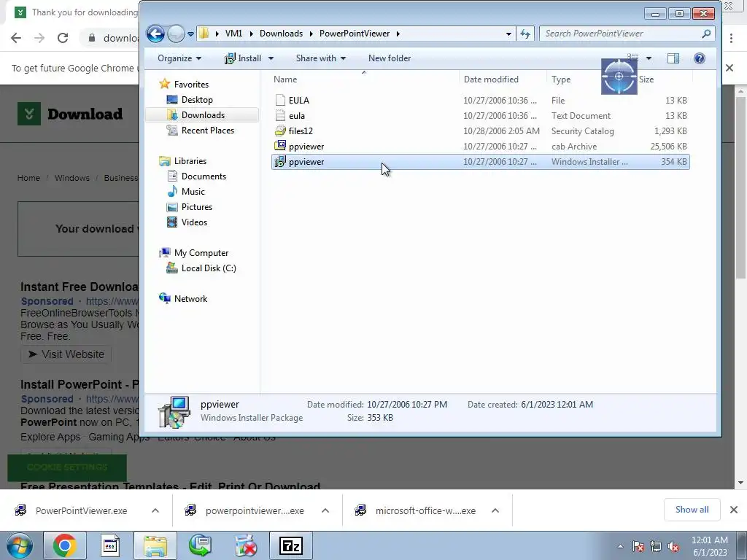The image size is (747, 560).
Task: Click the Refresh button beside address bar
Action: [x=525, y=34]
